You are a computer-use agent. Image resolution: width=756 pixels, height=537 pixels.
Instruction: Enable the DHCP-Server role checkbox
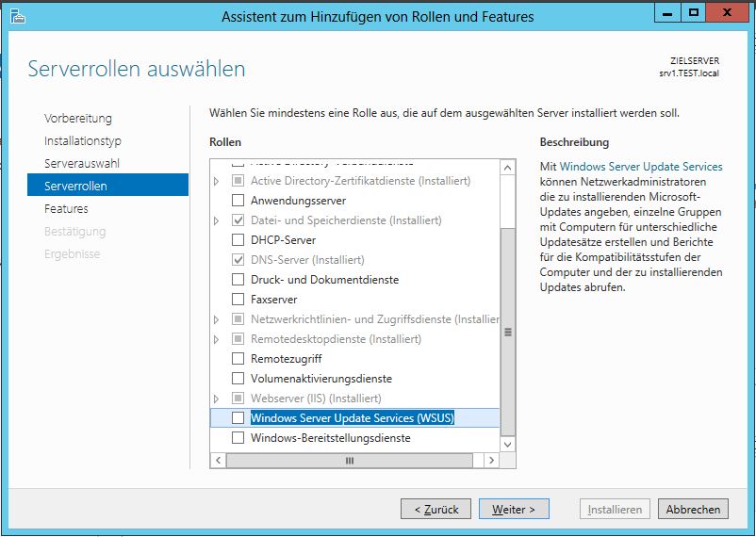[238, 240]
